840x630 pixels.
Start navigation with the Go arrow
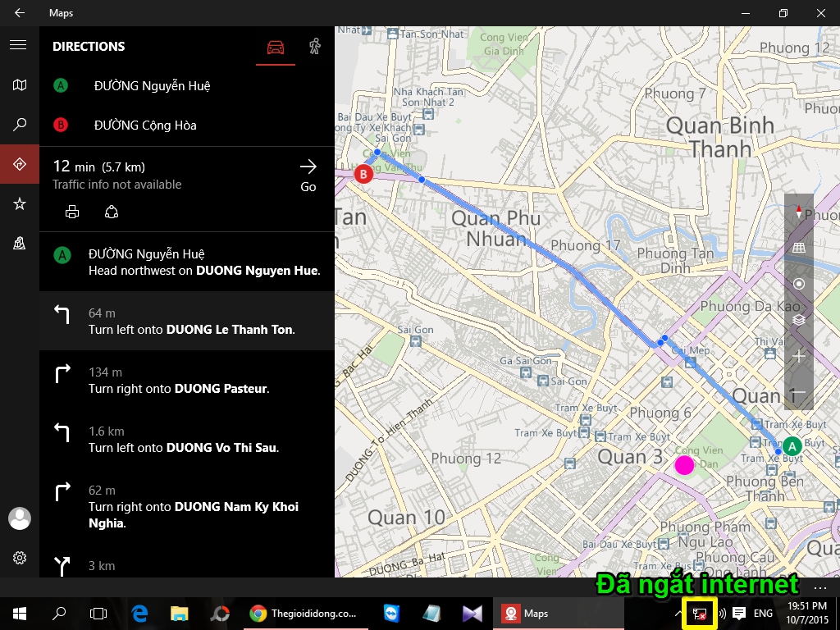308,176
